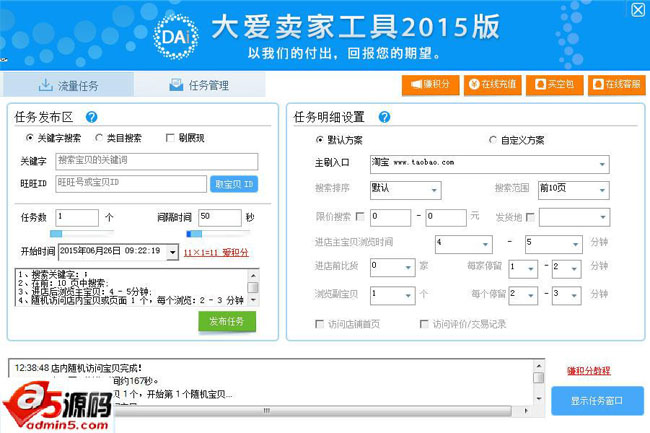Switch to the 任务管理 tab
650x433 pixels.
tap(199, 85)
